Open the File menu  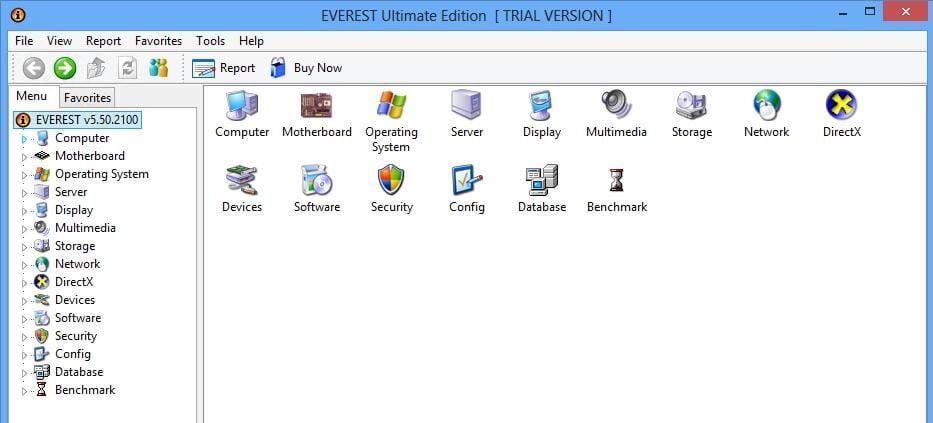point(24,41)
